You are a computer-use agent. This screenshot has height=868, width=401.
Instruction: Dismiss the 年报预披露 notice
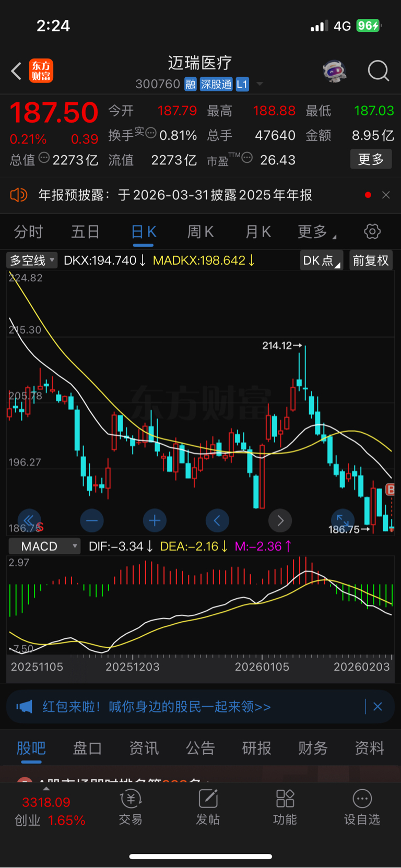(386, 195)
